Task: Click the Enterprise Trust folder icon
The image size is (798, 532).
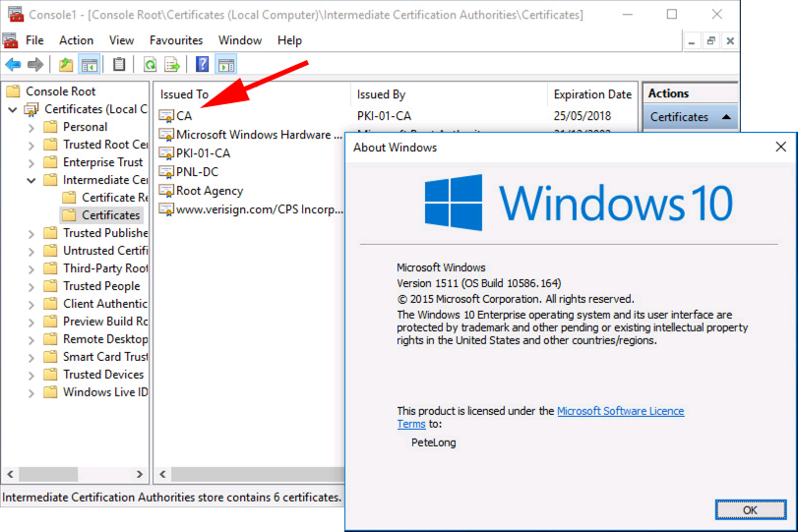Action: [50, 162]
